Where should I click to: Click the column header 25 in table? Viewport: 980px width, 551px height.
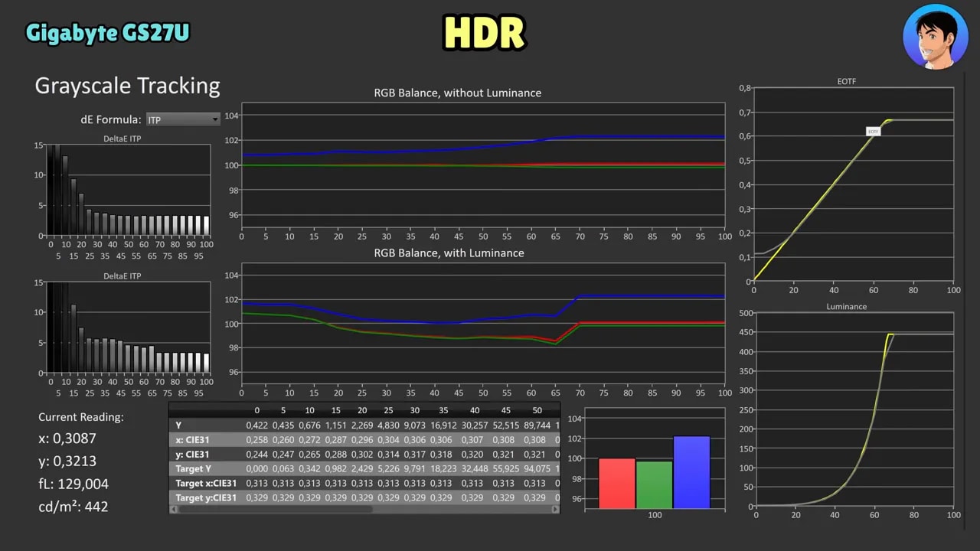pyautogui.click(x=388, y=411)
